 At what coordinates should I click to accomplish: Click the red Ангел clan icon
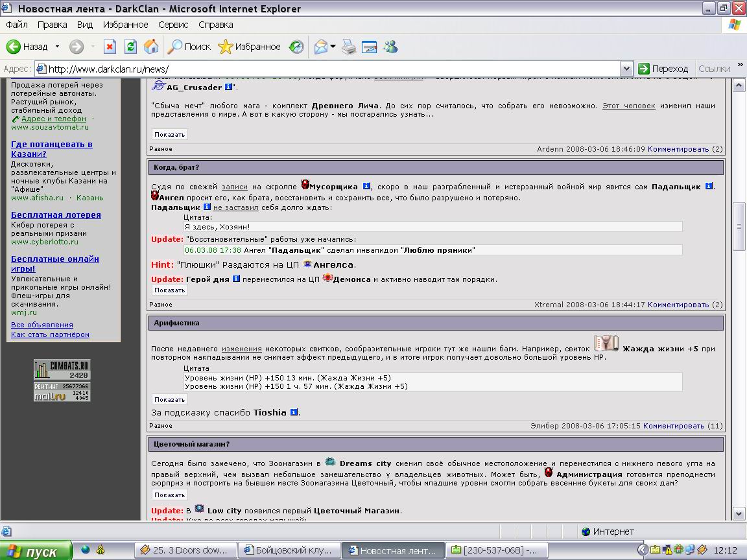point(155,196)
